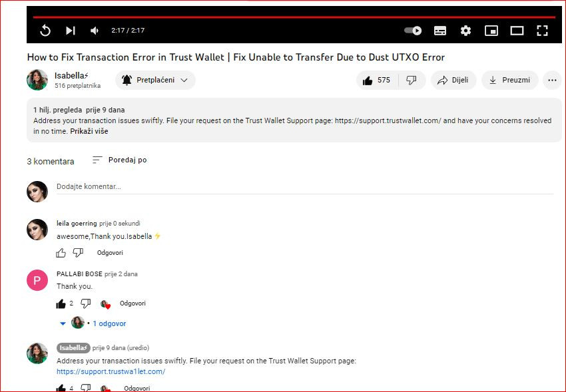The width and height of the screenshot is (566, 392).
Task: Replay the video with the replay icon
Action: [45, 31]
